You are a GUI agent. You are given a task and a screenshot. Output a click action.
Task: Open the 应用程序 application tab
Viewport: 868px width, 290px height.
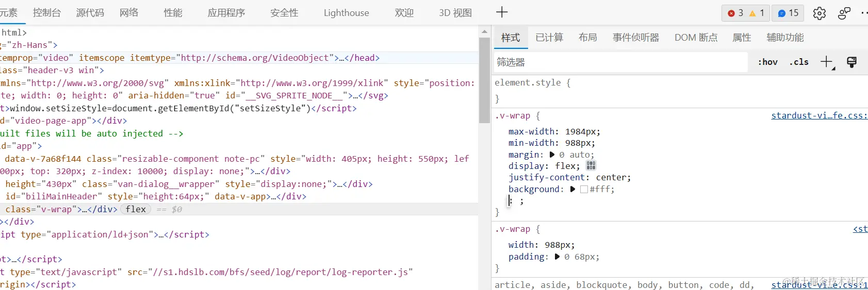pos(226,12)
